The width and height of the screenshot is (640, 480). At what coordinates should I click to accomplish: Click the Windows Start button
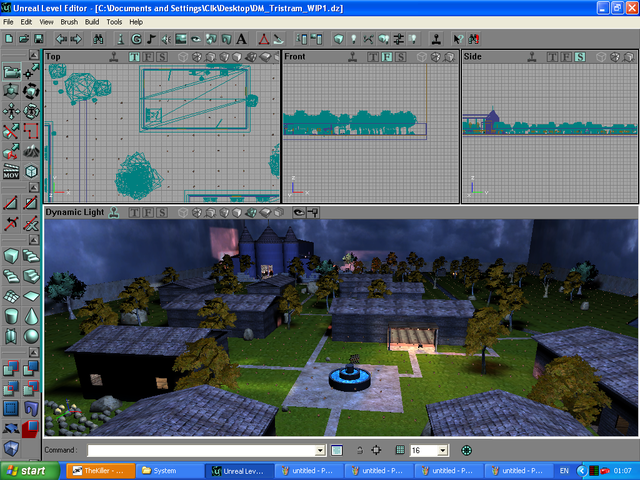(x=27, y=470)
